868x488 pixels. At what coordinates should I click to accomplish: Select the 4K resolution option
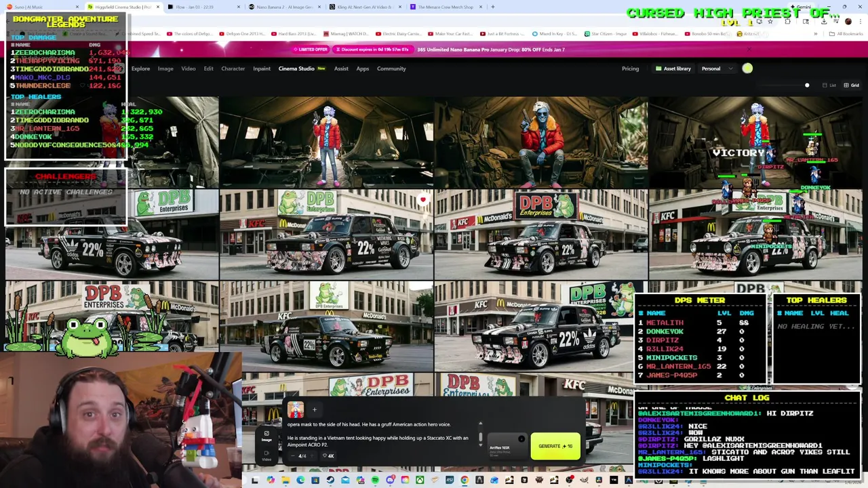pyautogui.click(x=330, y=455)
